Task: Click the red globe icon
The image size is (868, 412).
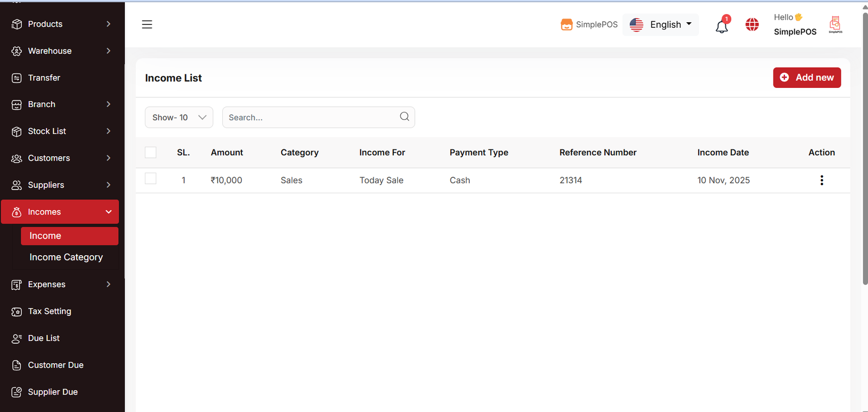Action: (752, 24)
